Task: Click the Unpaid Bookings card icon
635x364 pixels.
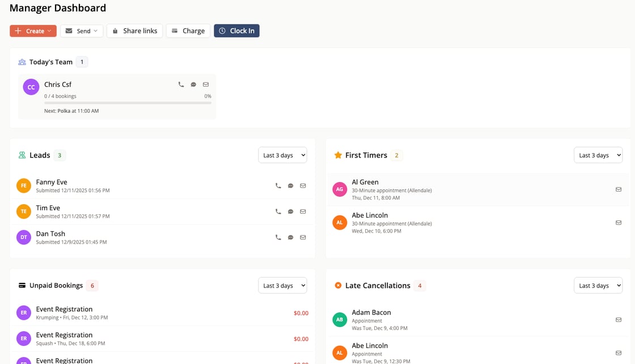Action: [x=22, y=285]
